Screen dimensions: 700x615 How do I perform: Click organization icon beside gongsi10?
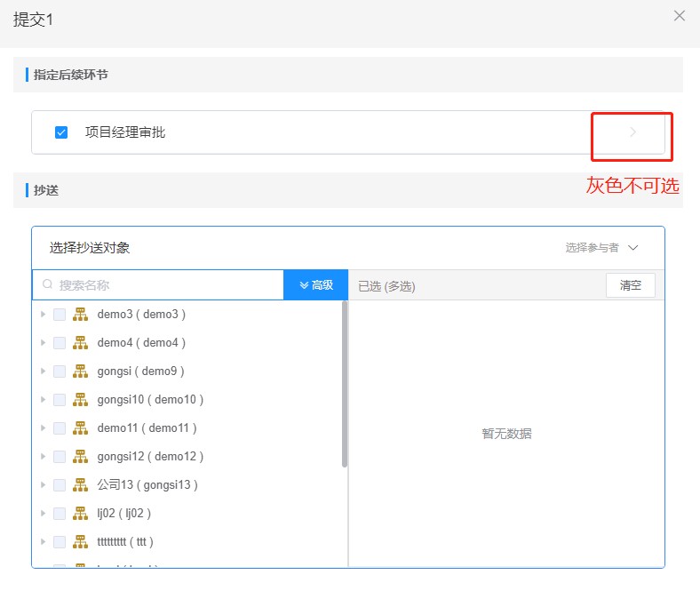[x=80, y=399]
